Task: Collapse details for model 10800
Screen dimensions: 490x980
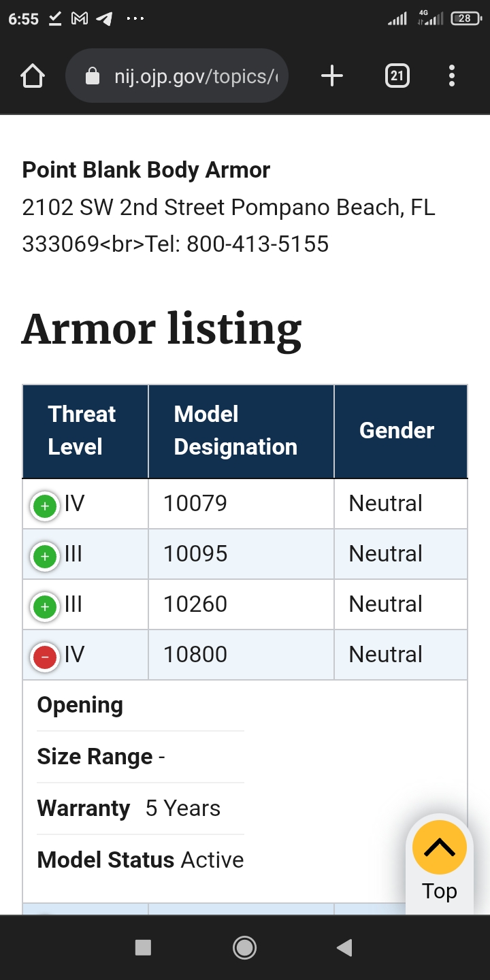Action: (x=45, y=657)
